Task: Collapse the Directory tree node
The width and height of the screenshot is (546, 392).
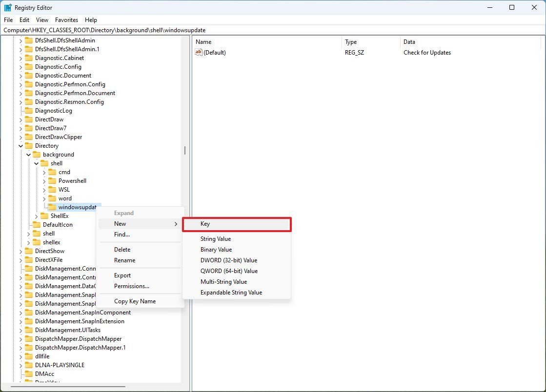Action: (x=20, y=145)
